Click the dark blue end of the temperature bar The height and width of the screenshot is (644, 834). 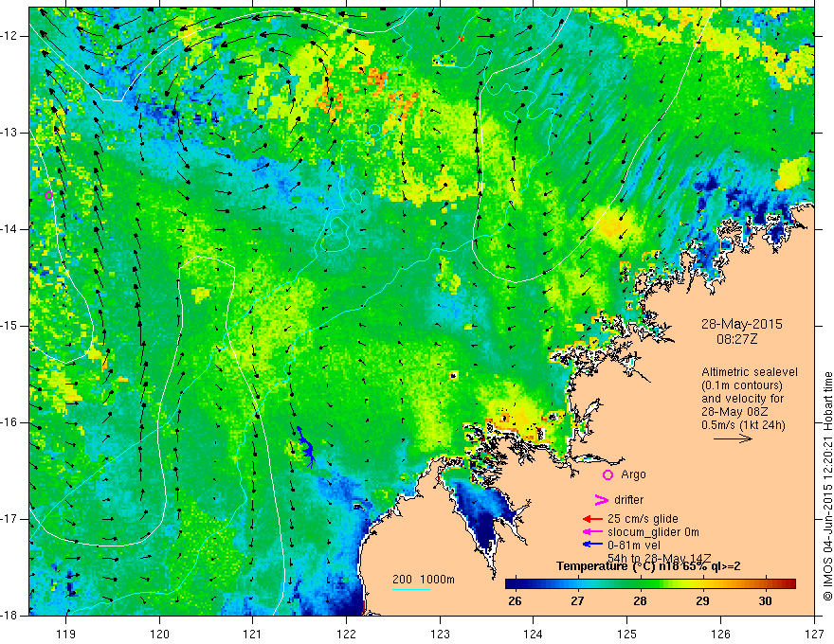(x=512, y=584)
